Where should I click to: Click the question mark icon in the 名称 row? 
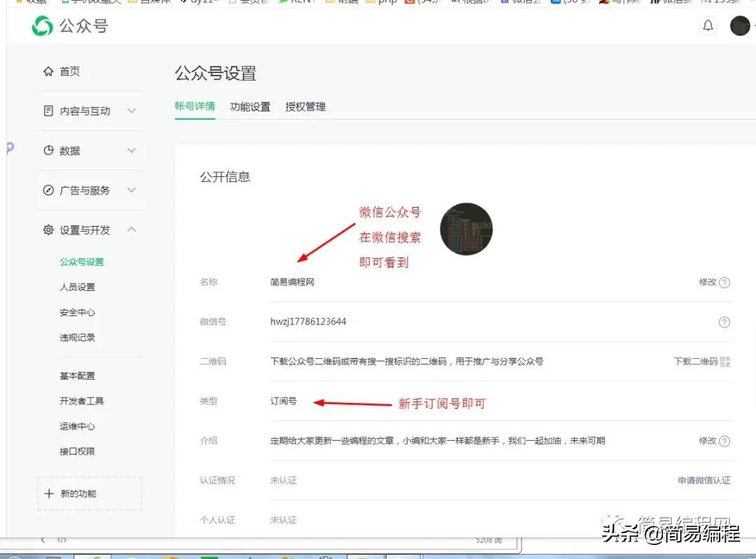(726, 283)
